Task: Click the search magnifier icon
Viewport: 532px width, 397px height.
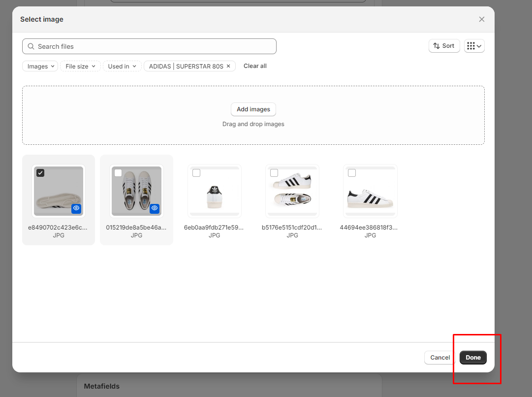Action: tap(31, 46)
